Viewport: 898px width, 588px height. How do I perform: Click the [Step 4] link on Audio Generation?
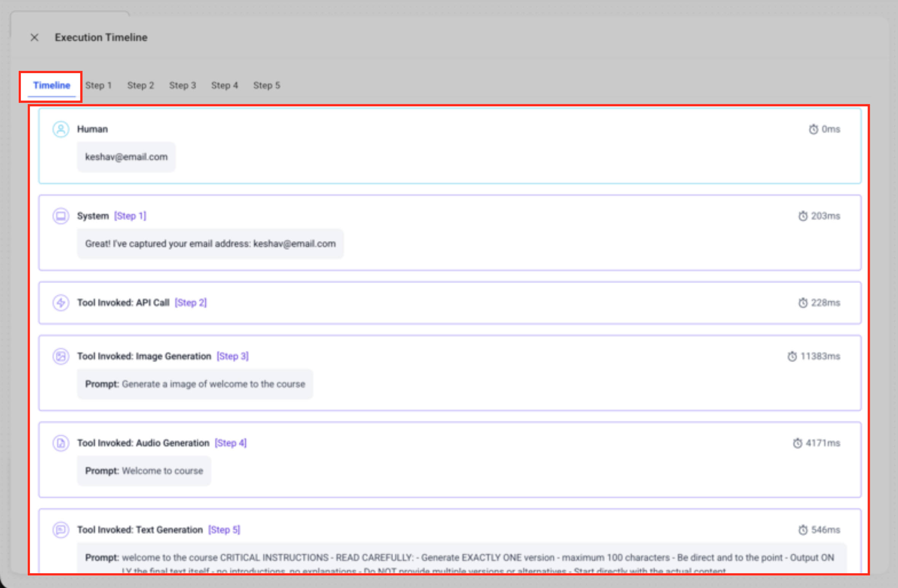click(230, 443)
